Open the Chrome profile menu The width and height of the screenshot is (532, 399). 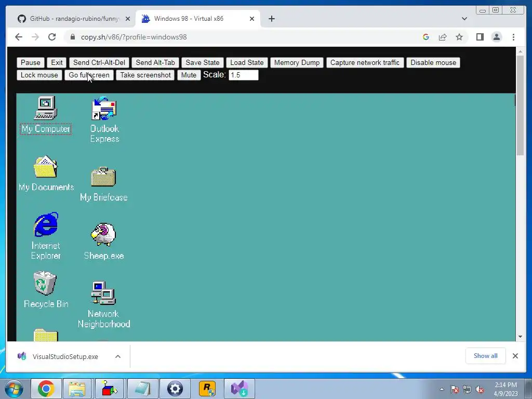pyautogui.click(x=497, y=37)
